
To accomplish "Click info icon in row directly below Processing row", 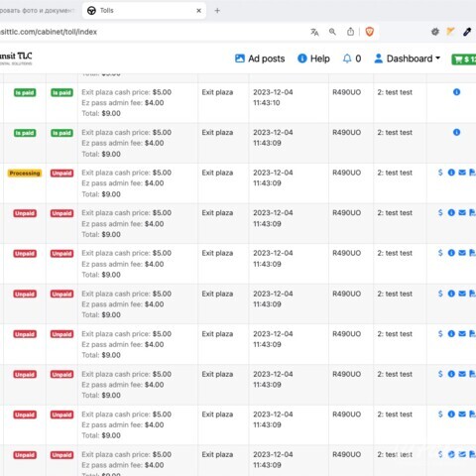I will click(x=451, y=212).
